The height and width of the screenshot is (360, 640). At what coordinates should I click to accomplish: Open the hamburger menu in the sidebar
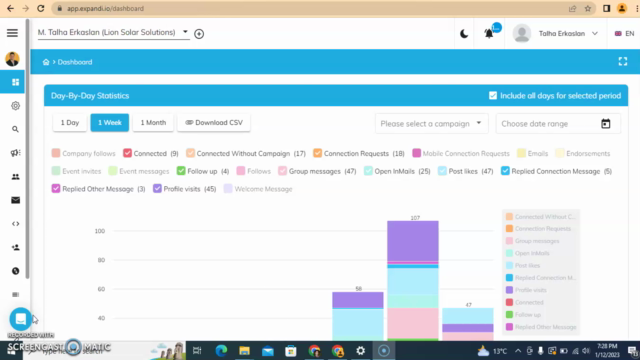[x=12, y=33]
